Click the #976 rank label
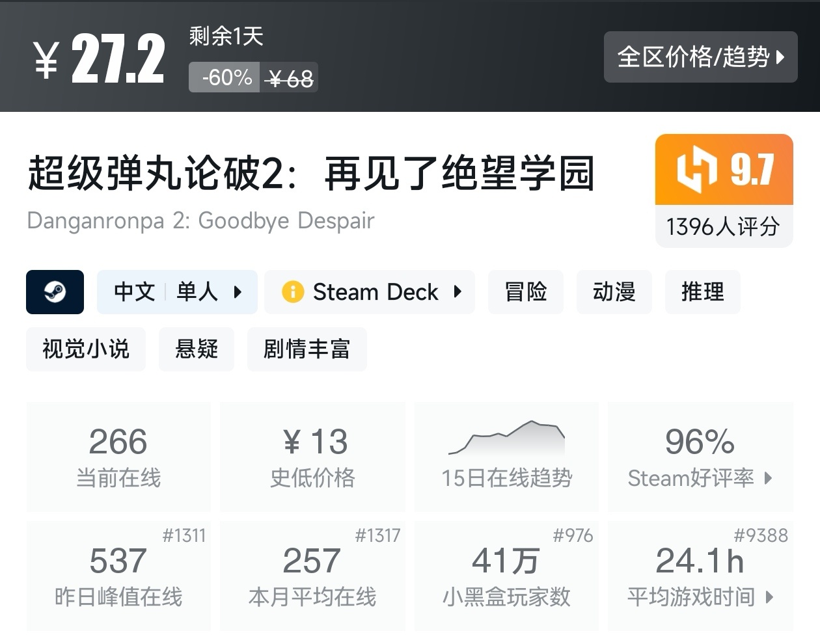 573,535
